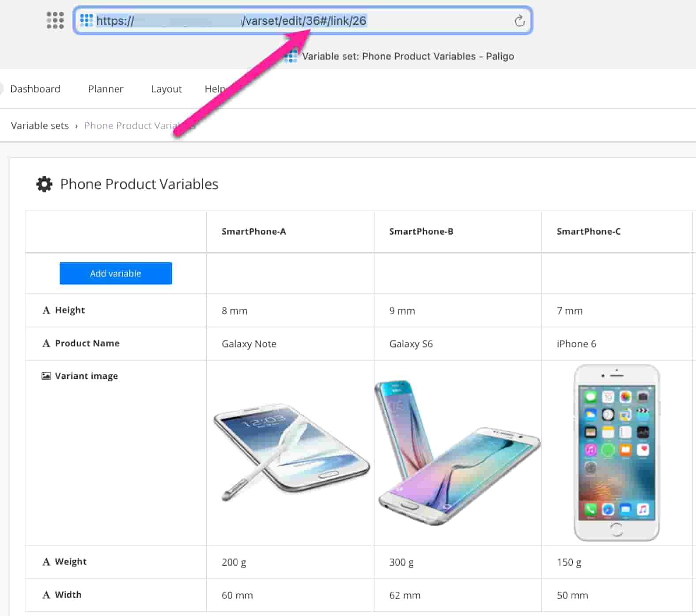Edit the iPhone 6 product name cell
696x616 pixels.
pos(576,344)
